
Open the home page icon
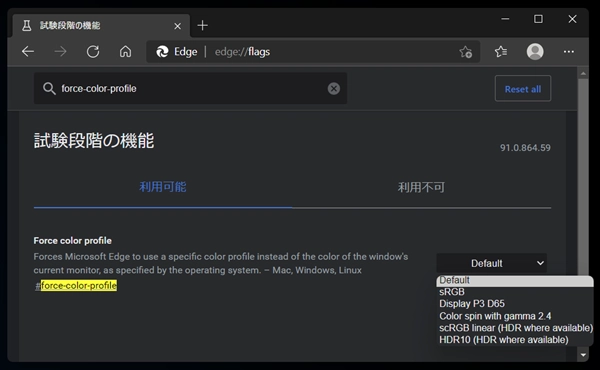(x=126, y=51)
